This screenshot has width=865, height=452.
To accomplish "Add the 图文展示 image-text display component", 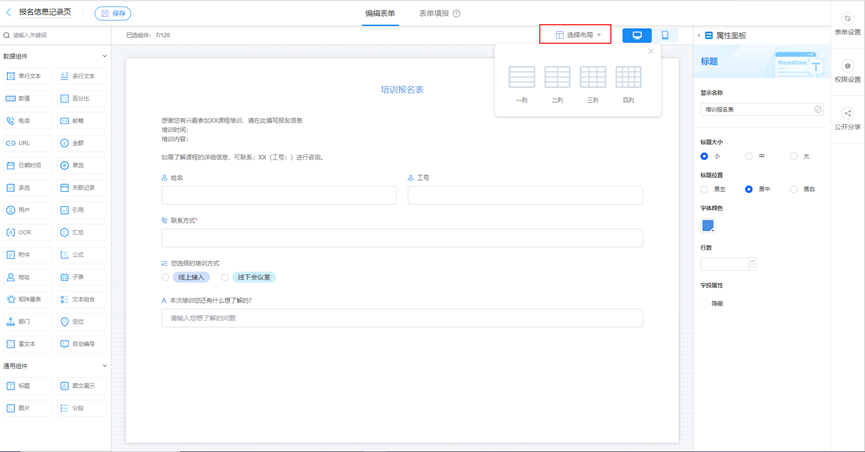I will click(x=82, y=386).
